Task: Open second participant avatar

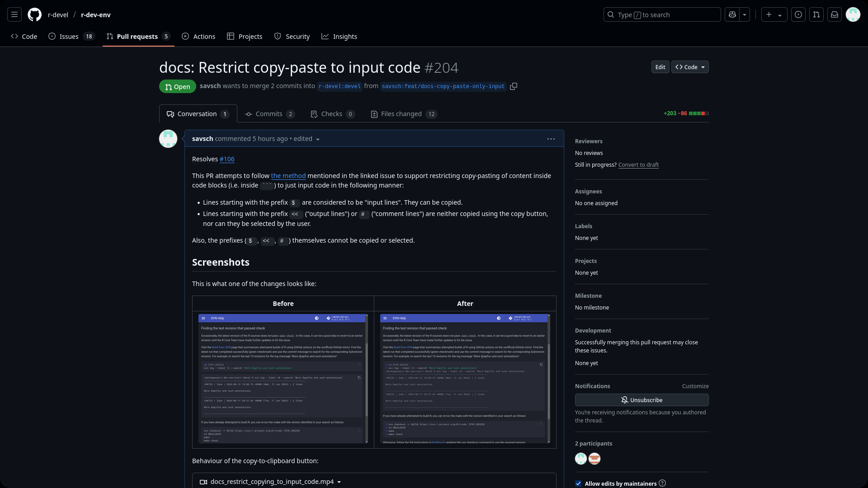Action: 594,459
